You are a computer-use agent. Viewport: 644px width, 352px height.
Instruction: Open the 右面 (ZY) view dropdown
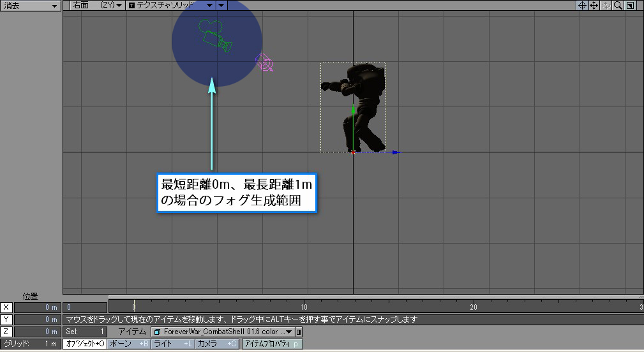98,5
